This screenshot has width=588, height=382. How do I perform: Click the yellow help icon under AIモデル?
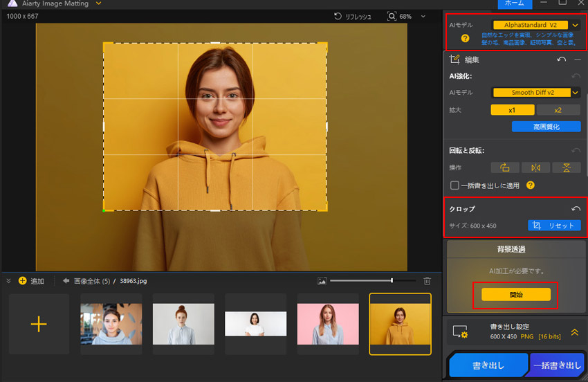tap(465, 38)
